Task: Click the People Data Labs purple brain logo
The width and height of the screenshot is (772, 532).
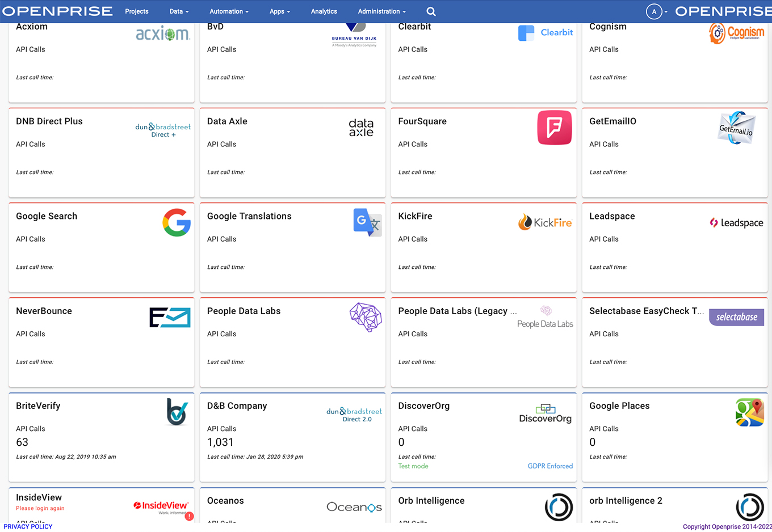Action: (366, 317)
